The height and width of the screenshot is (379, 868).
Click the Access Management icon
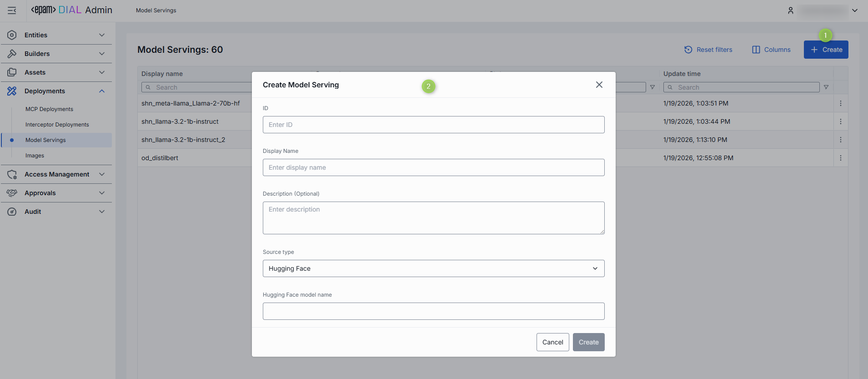(x=12, y=174)
